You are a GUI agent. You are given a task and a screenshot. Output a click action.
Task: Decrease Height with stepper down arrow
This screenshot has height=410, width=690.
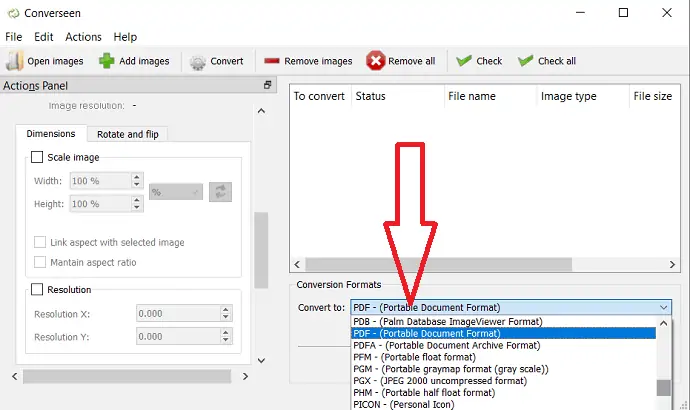pyautogui.click(x=137, y=208)
